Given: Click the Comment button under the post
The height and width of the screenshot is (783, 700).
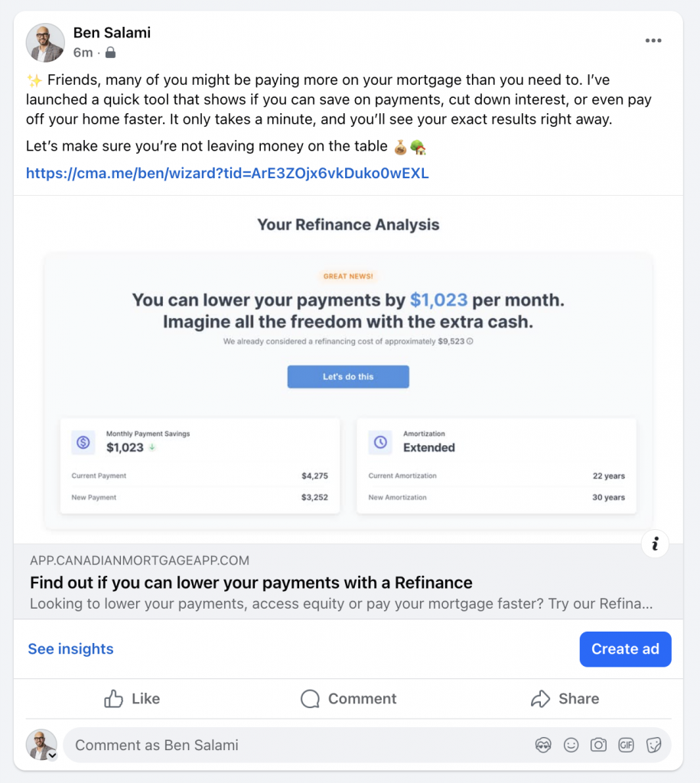Looking at the screenshot, I should [x=349, y=698].
